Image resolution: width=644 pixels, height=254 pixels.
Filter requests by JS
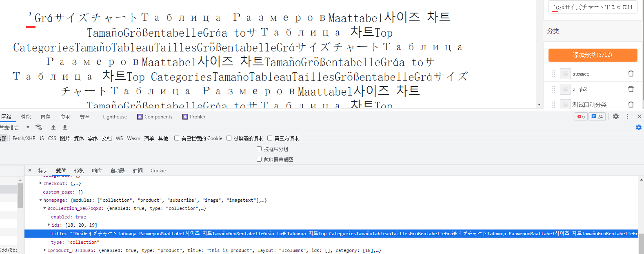pyautogui.click(x=42, y=138)
